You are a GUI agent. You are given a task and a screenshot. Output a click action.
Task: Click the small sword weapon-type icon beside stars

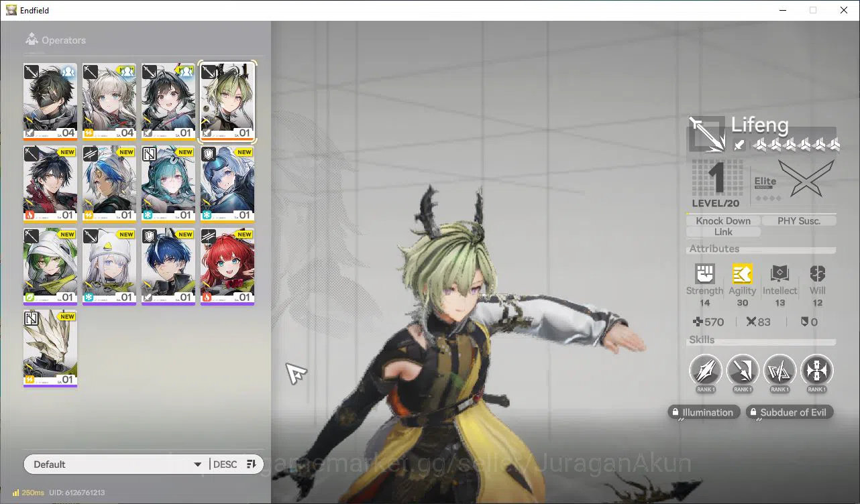pyautogui.click(x=739, y=144)
